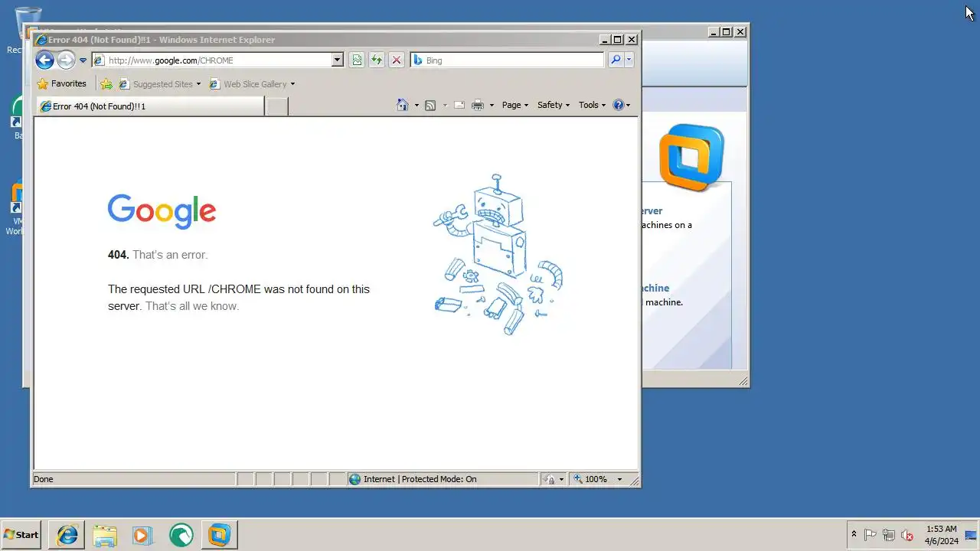The image size is (980, 551).
Task: Open Windows Explorer from taskbar
Action: click(x=105, y=535)
